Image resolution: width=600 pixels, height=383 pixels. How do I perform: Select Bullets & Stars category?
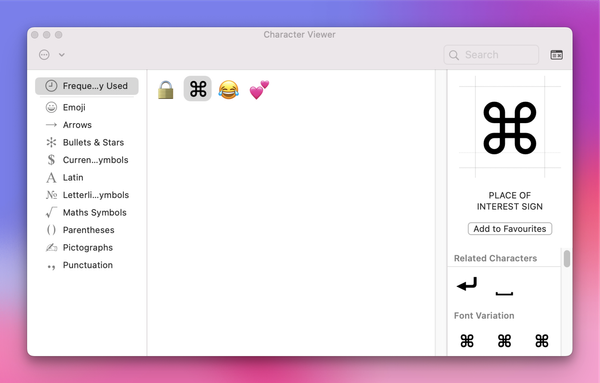(x=87, y=142)
